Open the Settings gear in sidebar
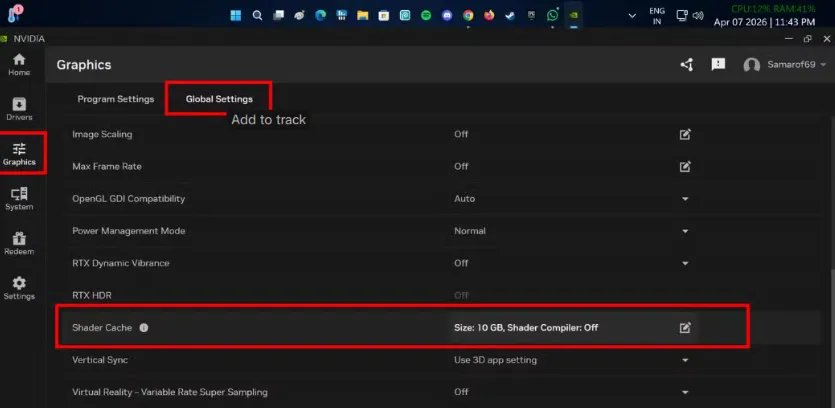Viewport: 835px width, 408px height. (x=19, y=288)
